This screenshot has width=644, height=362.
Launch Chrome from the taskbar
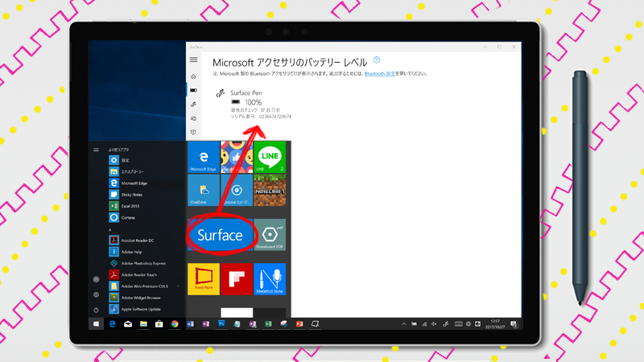pyautogui.click(x=175, y=324)
